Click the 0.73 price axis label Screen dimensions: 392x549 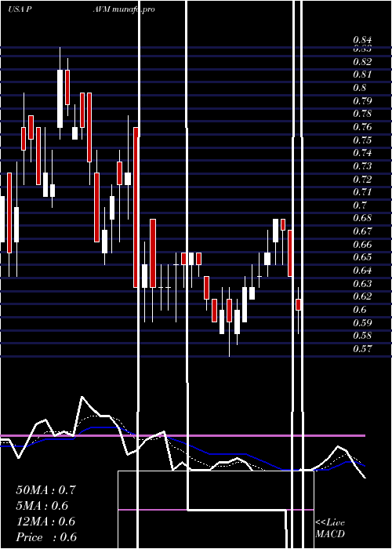[362, 166]
